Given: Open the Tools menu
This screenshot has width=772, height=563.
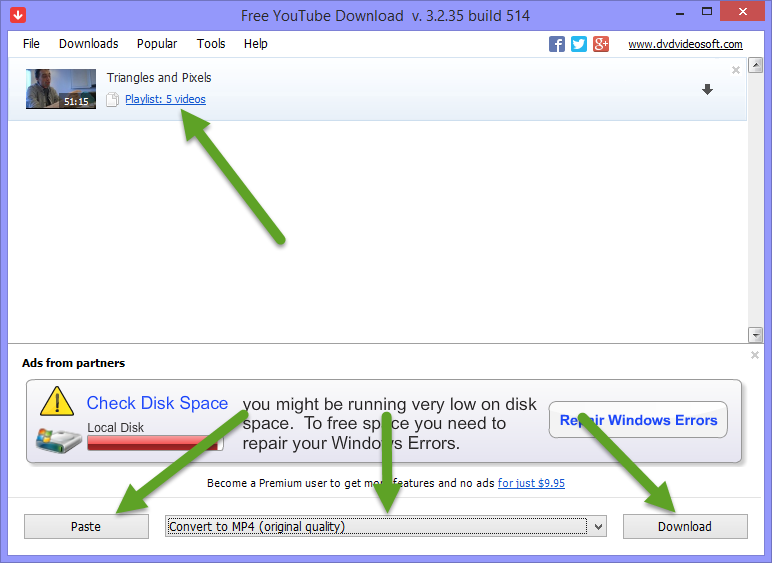Looking at the screenshot, I should click(211, 44).
